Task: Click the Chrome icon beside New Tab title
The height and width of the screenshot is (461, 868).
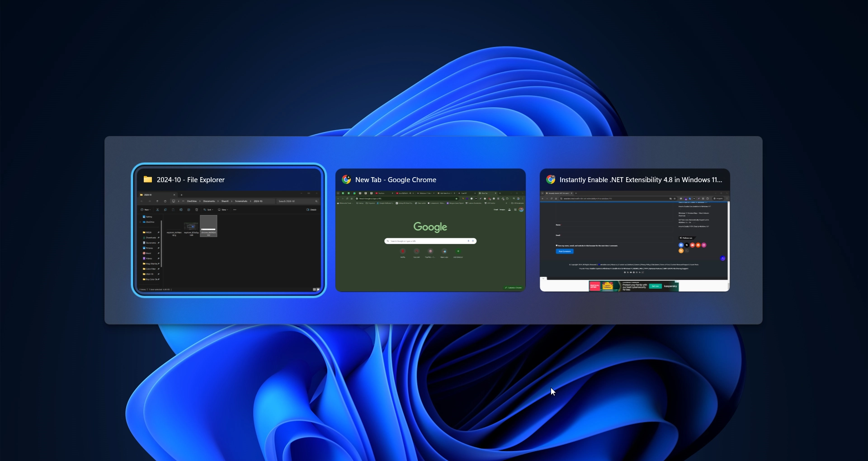Action: coord(346,179)
